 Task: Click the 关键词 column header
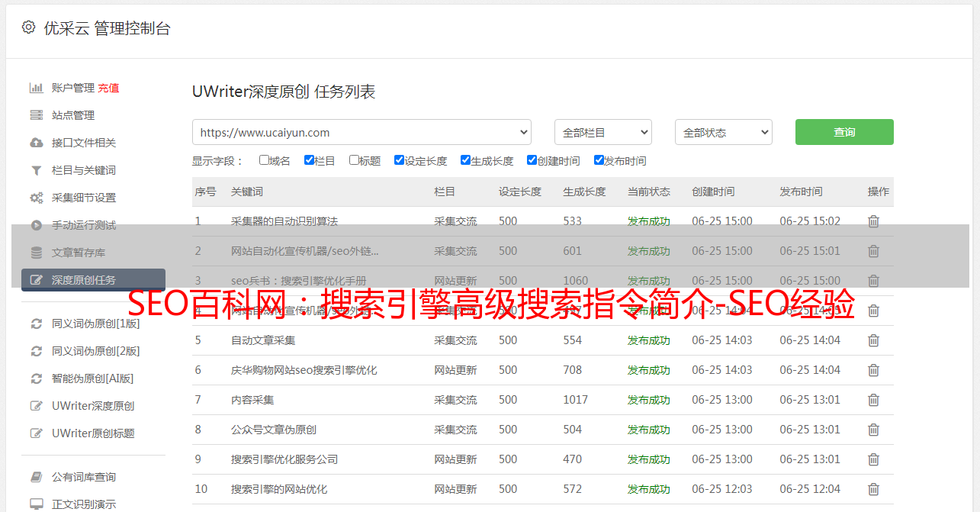tap(247, 192)
